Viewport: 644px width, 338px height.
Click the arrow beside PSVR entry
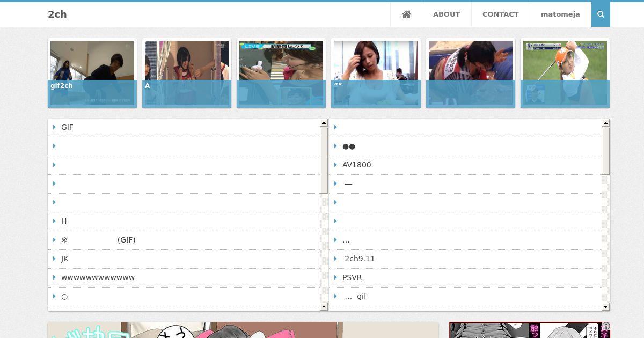pyautogui.click(x=335, y=277)
